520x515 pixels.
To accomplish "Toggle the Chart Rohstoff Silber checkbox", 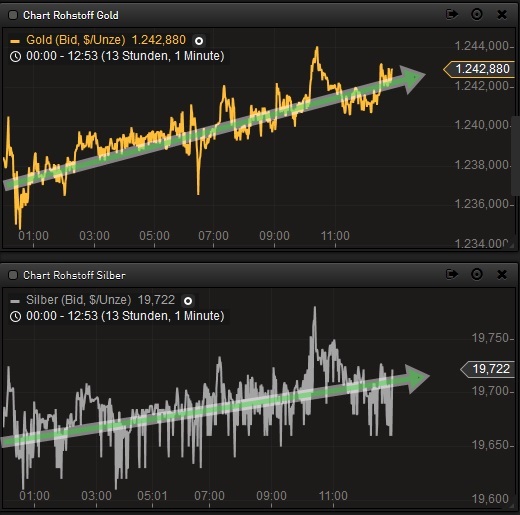I will click(13, 275).
